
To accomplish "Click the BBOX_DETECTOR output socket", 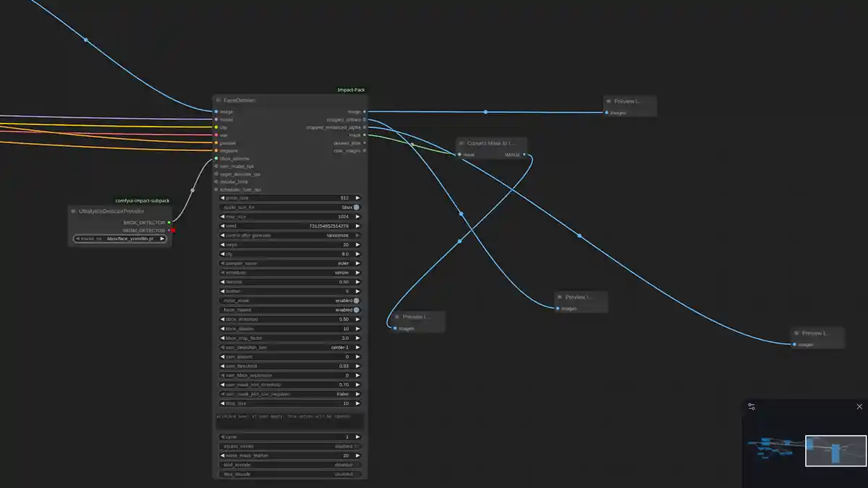I will pyautogui.click(x=169, y=223).
